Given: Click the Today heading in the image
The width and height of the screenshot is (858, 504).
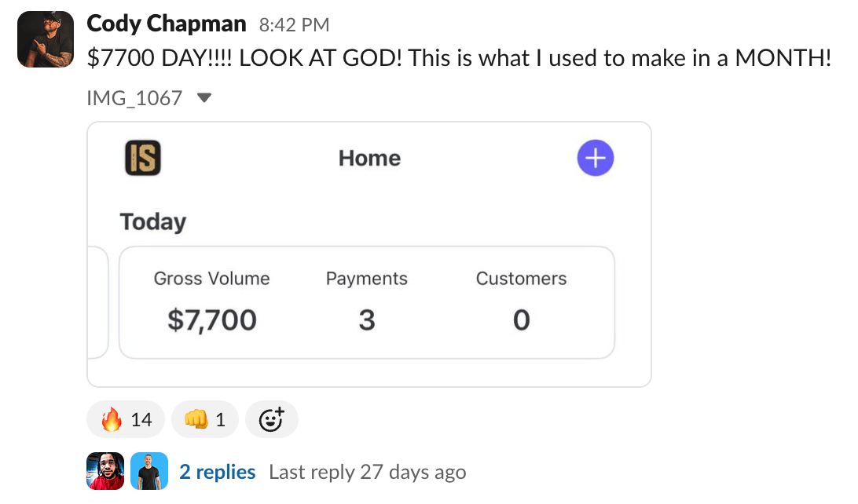Looking at the screenshot, I should (153, 221).
